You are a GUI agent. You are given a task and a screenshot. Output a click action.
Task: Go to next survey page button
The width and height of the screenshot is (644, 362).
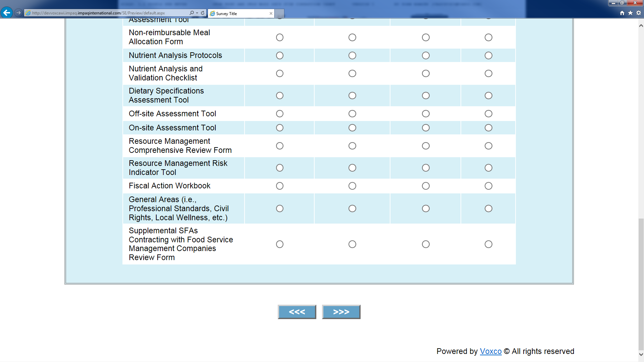341,312
